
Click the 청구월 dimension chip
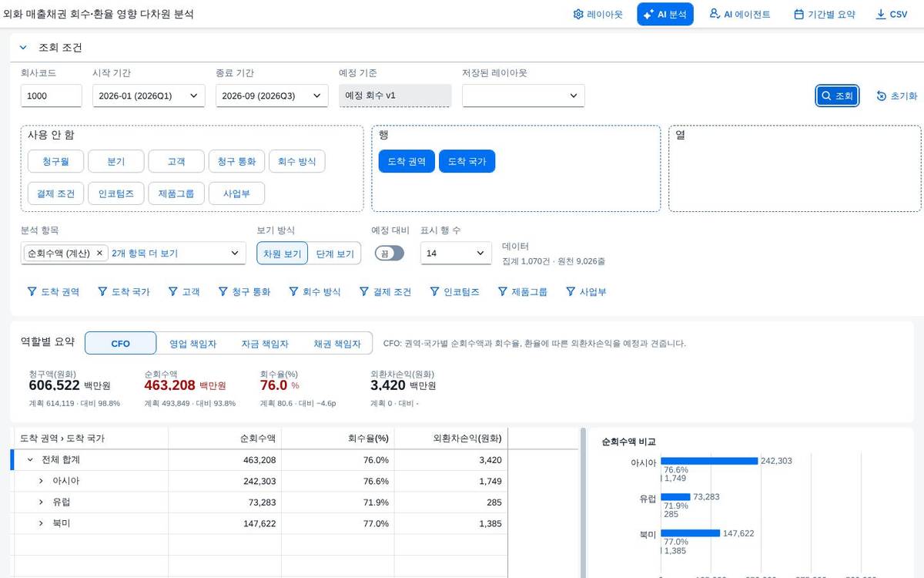(55, 161)
